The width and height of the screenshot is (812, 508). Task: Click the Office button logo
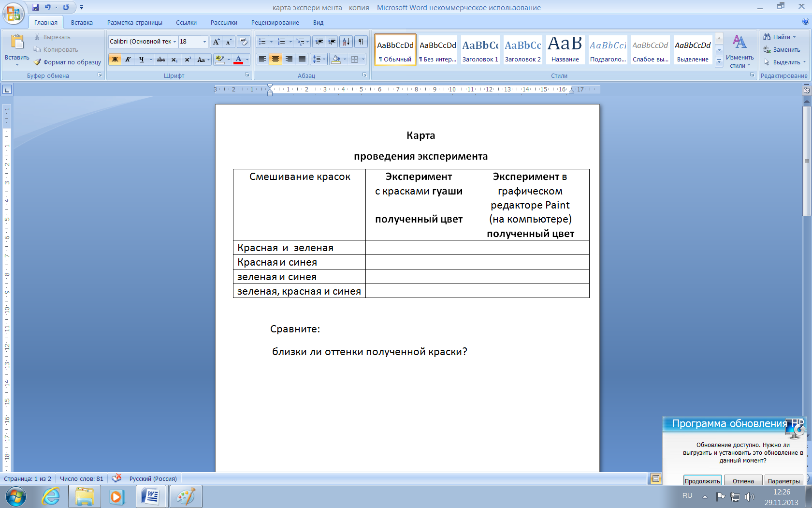[x=14, y=13]
